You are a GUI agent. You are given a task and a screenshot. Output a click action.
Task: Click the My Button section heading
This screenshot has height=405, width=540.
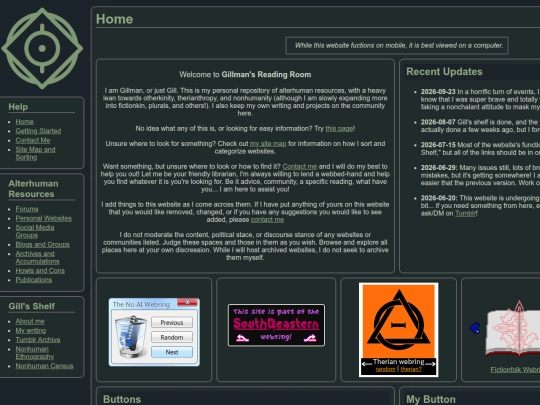pyautogui.click(x=431, y=399)
